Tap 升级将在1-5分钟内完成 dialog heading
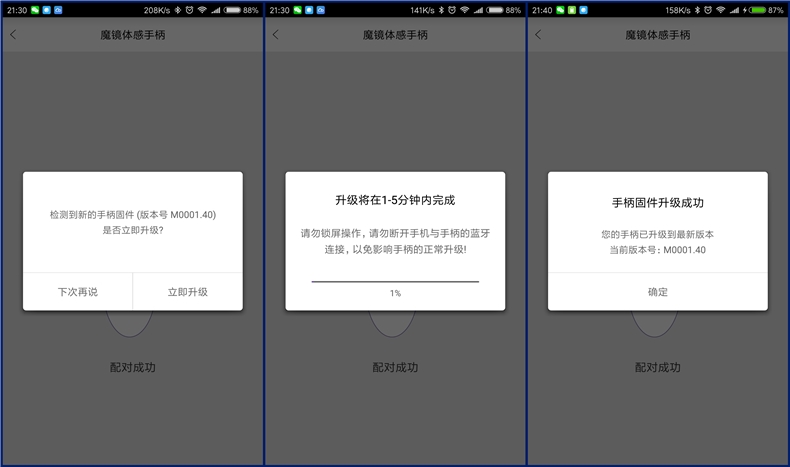 pos(395,200)
